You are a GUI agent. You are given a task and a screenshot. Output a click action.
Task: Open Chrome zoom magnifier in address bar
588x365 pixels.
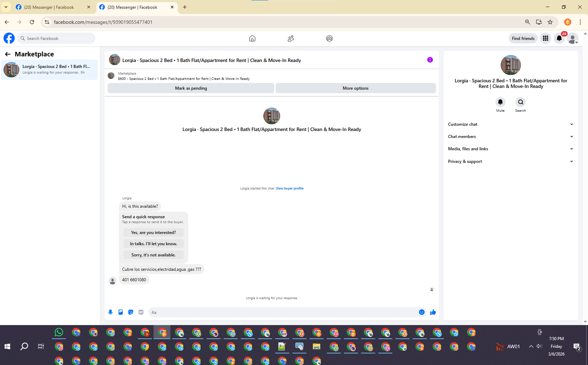pyautogui.click(x=527, y=22)
